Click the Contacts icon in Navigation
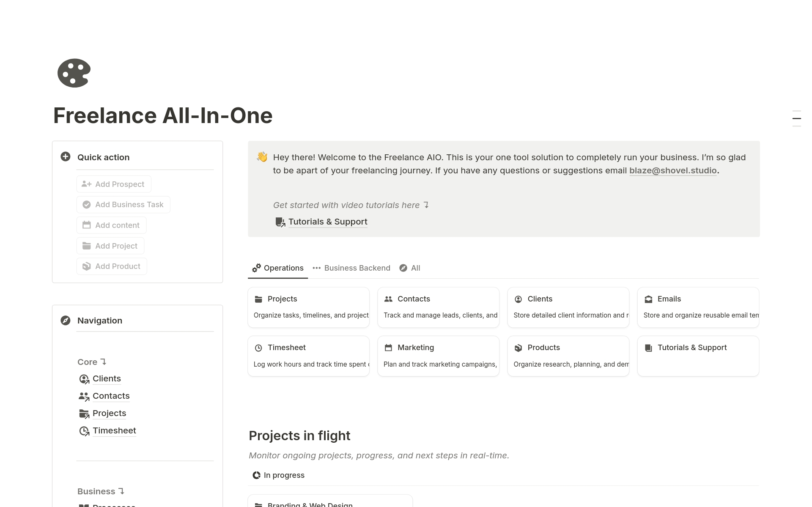812x507 pixels. click(84, 397)
